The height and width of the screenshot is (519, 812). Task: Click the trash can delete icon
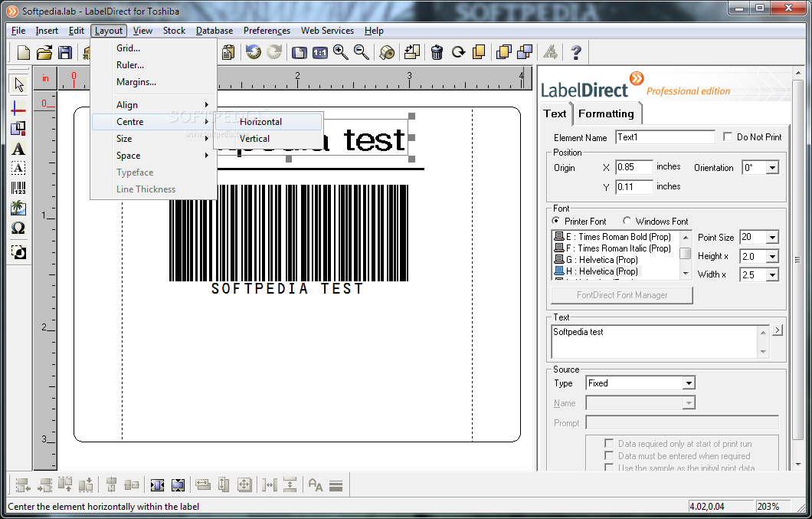pyautogui.click(x=437, y=52)
